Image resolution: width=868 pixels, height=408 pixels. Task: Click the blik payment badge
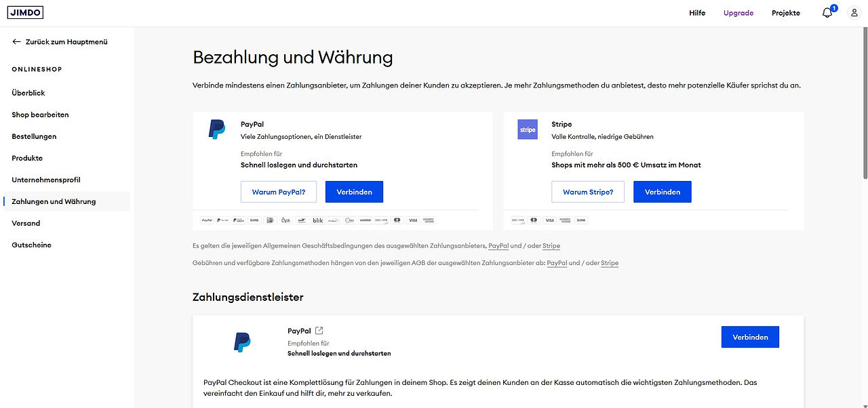pos(317,220)
